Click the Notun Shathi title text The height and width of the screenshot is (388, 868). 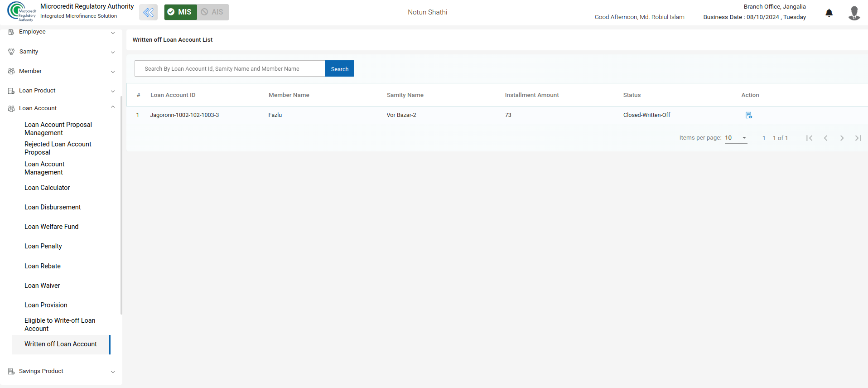tap(427, 12)
